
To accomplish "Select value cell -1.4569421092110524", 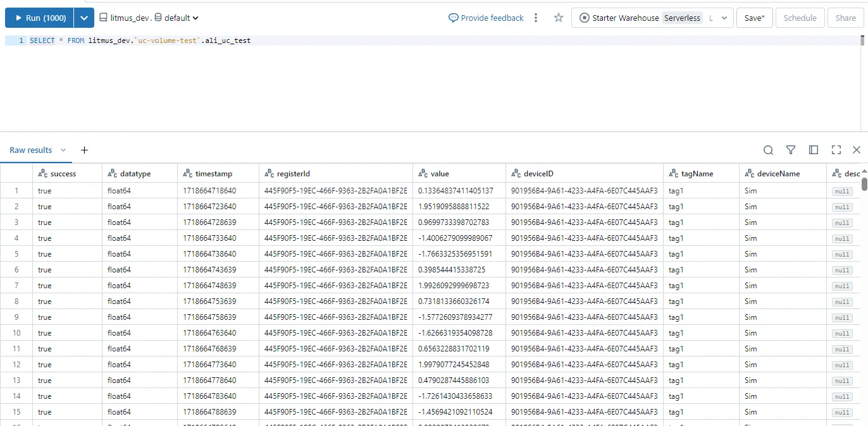I will tap(459, 411).
